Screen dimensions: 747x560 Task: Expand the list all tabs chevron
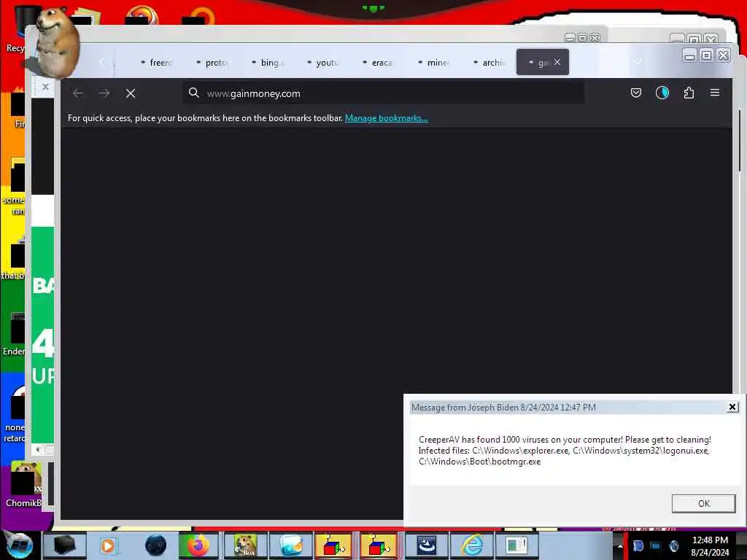[638, 61]
